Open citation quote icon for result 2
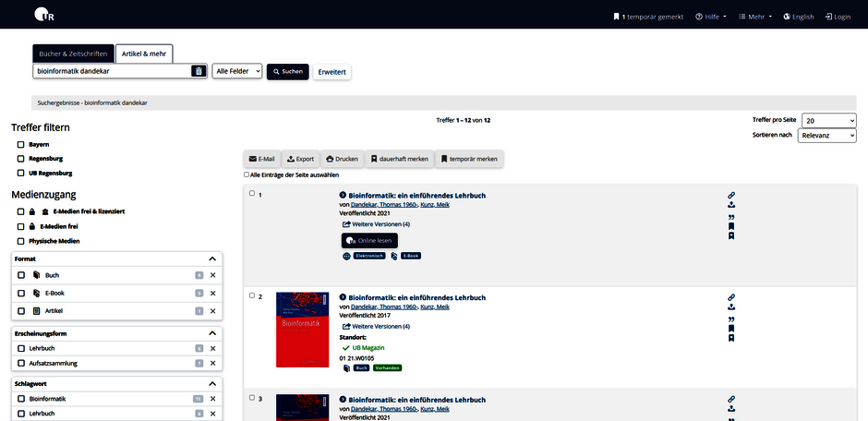 pos(731,319)
